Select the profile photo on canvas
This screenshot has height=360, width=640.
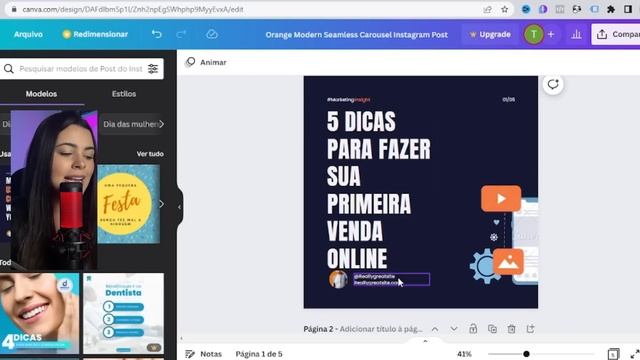[x=338, y=279]
